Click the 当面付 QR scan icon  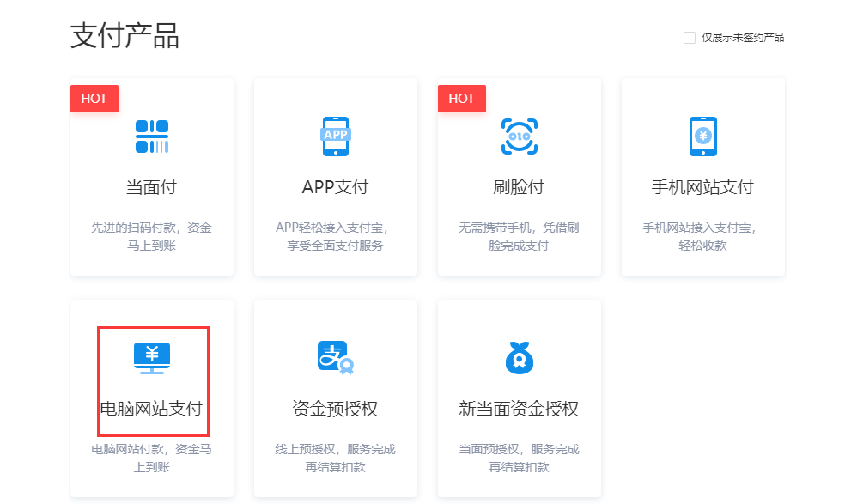[x=152, y=137]
